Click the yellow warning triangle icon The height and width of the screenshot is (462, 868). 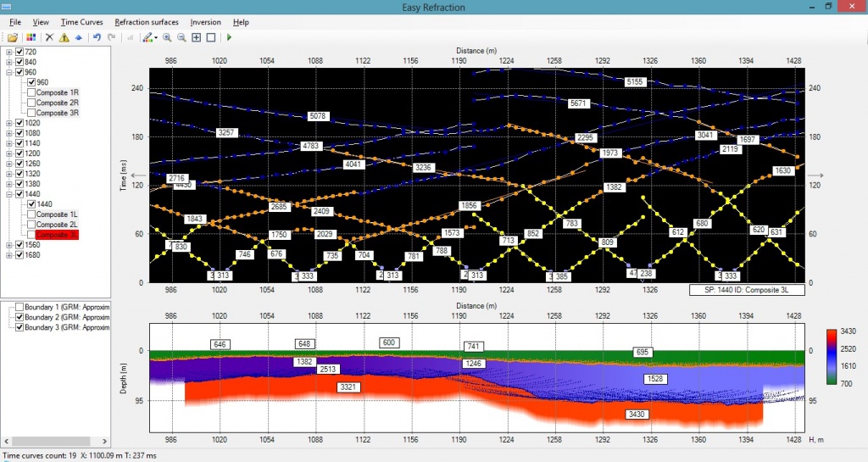pyautogui.click(x=64, y=37)
